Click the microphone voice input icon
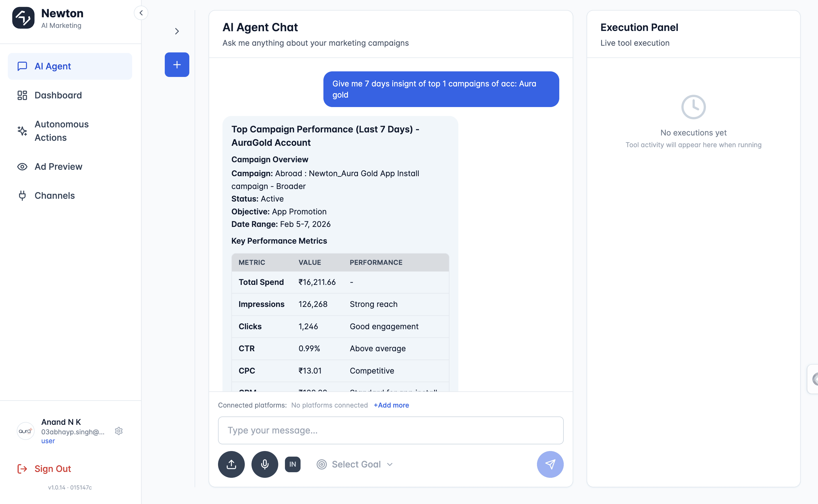The width and height of the screenshot is (818, 504). click(x=264, y=464)
